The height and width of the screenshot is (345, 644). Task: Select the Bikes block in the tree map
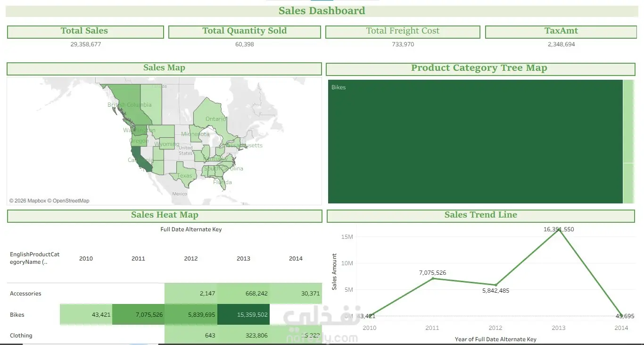[475, 142]
